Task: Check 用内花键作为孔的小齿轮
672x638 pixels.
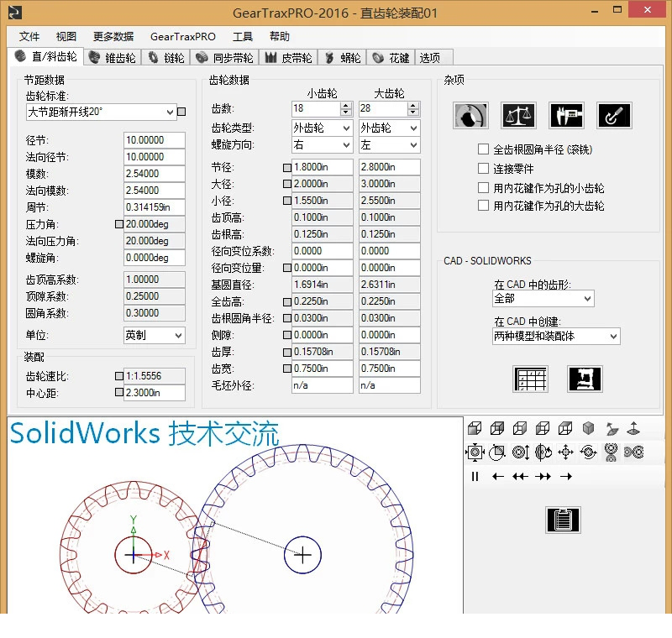Action: pyautogui.click(x=483, y=187)
